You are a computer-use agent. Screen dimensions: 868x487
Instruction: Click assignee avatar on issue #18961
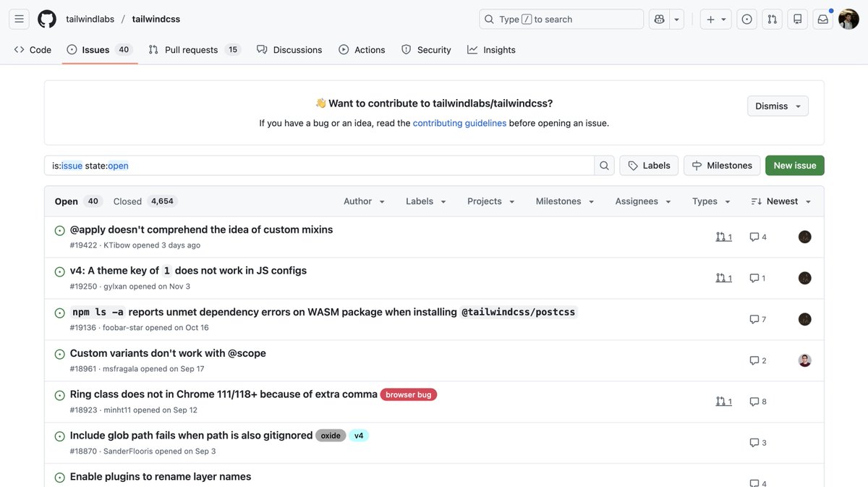pyautogui.click(x=804, y=360)
